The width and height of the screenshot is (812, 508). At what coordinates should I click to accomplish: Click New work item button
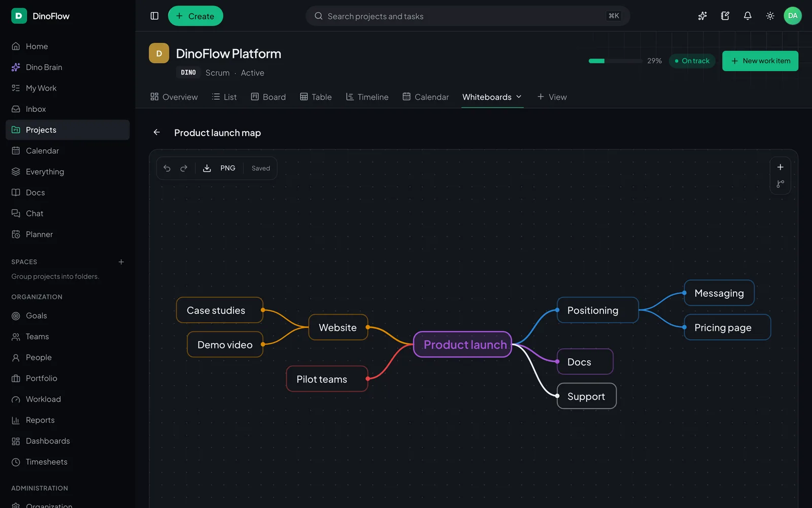(760, 61)
